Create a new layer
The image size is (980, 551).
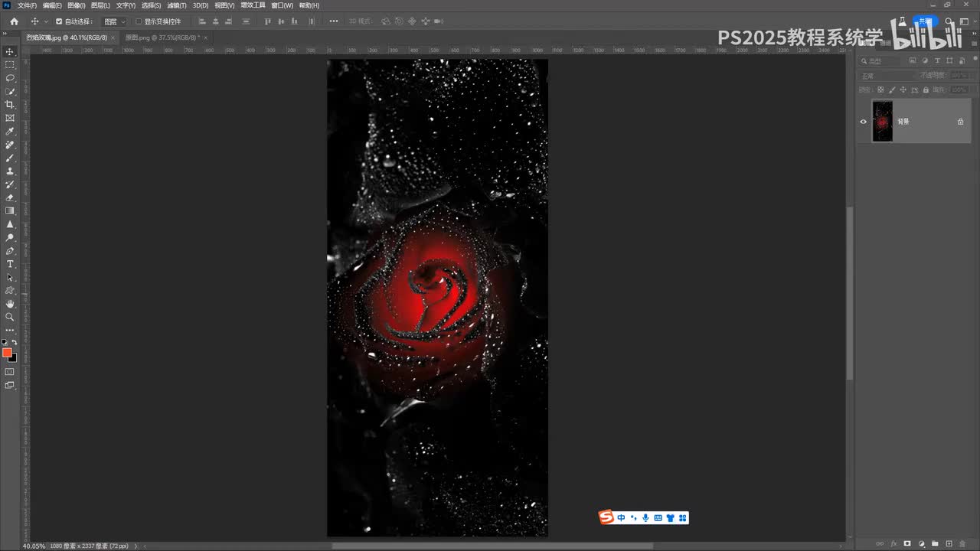click(949, 543)
